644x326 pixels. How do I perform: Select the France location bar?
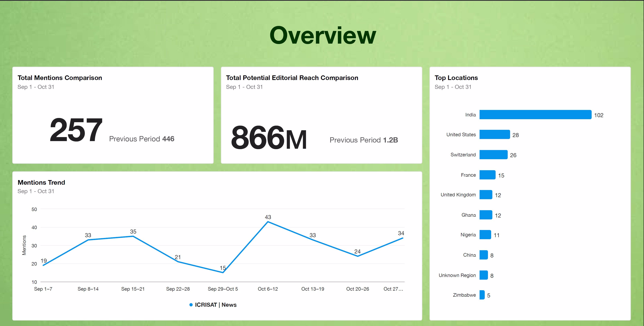tap(487, 175)
